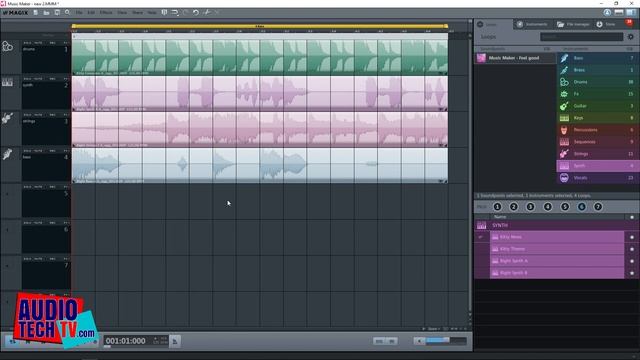Click the drums track instrument icon
Image resolution: width=640 pixels, height=360 pixels.
click(x=7, y=47)
